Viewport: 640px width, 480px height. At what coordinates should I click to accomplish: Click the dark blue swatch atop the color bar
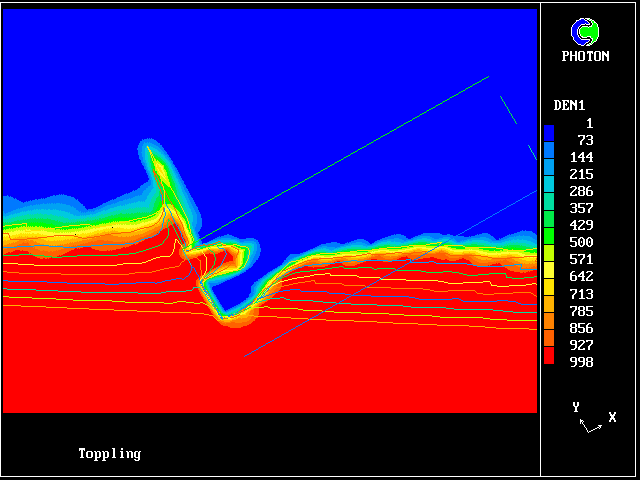pos(549,131)
